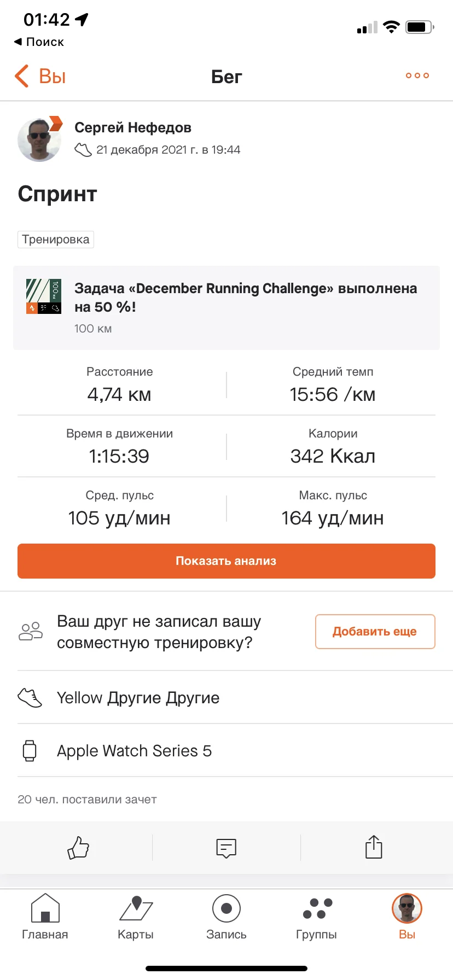Open the three-dot more options menu
This screenshot has height=980, width=453.
pyautogui.click(x=417, y=75)
